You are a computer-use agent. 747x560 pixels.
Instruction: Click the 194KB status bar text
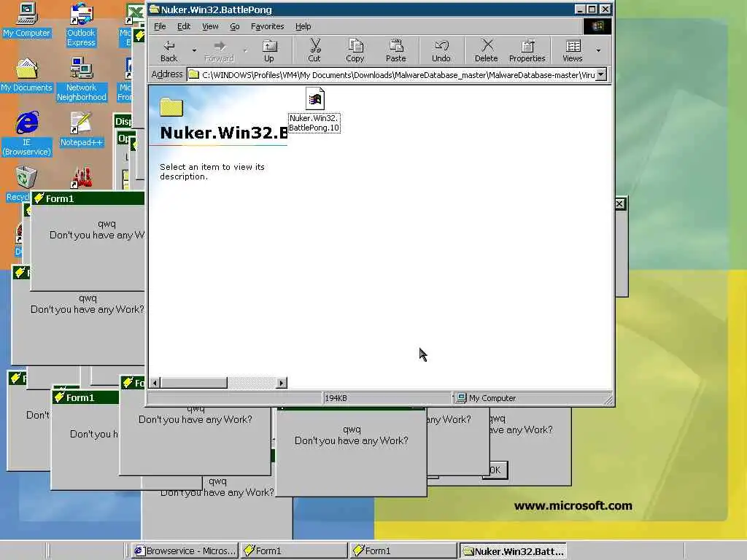click(x=336, y=398)
